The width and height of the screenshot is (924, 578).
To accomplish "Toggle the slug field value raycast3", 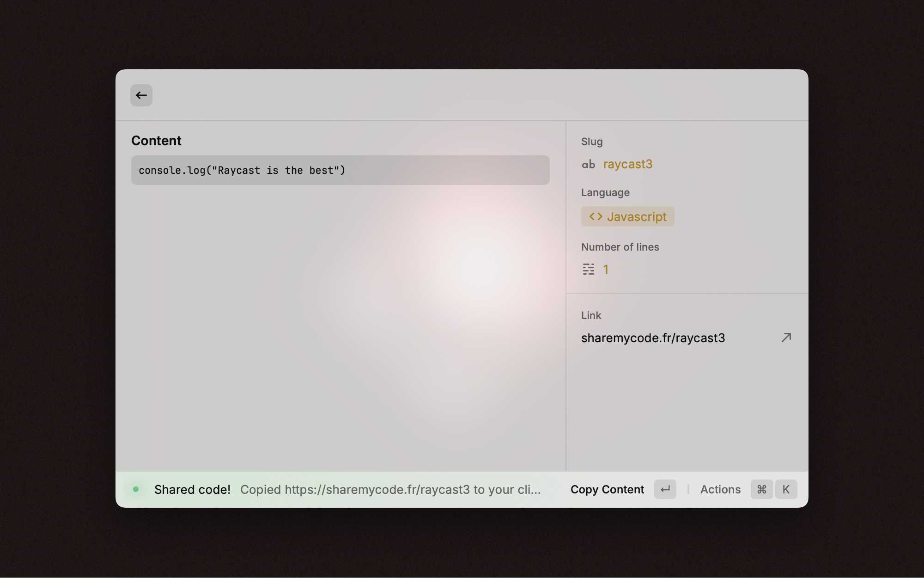I will point(628,163).
